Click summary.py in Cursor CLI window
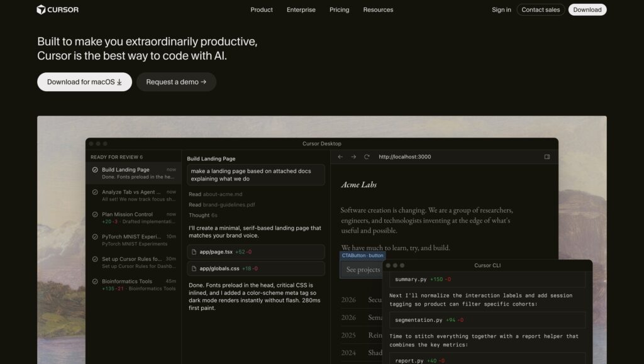The height and width of the screenshot is (364, 644). coord(411,280)
